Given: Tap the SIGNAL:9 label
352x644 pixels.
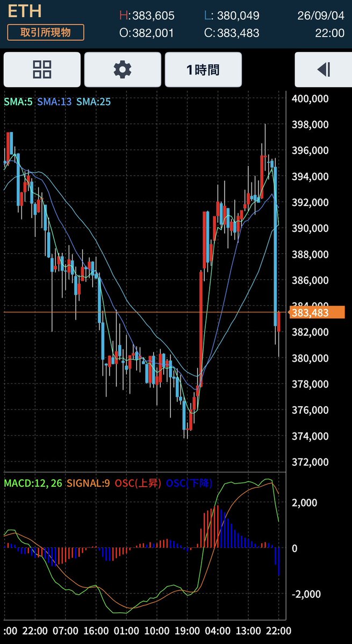Looking at the screenshot, I should (x=89, y=484).
